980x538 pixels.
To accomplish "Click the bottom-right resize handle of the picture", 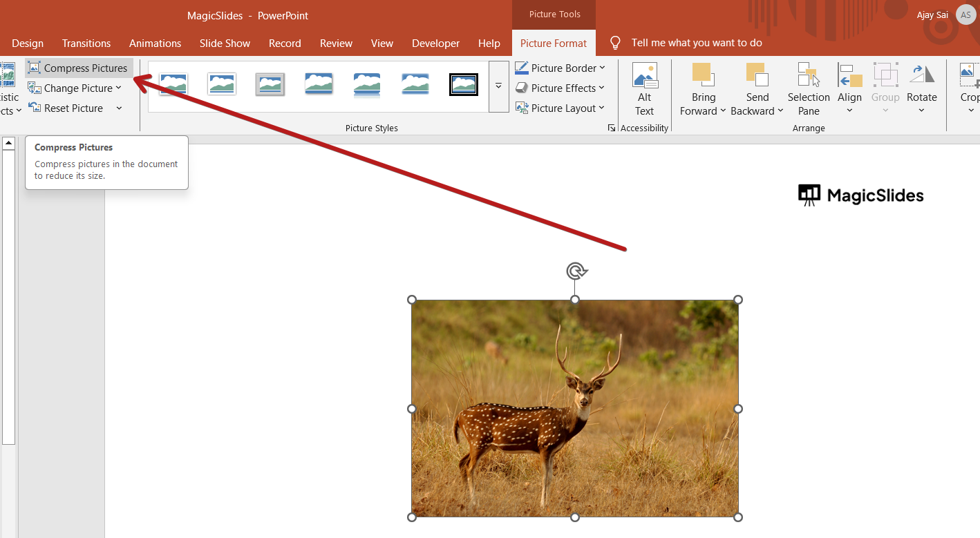I will click(x=738, y=517).
